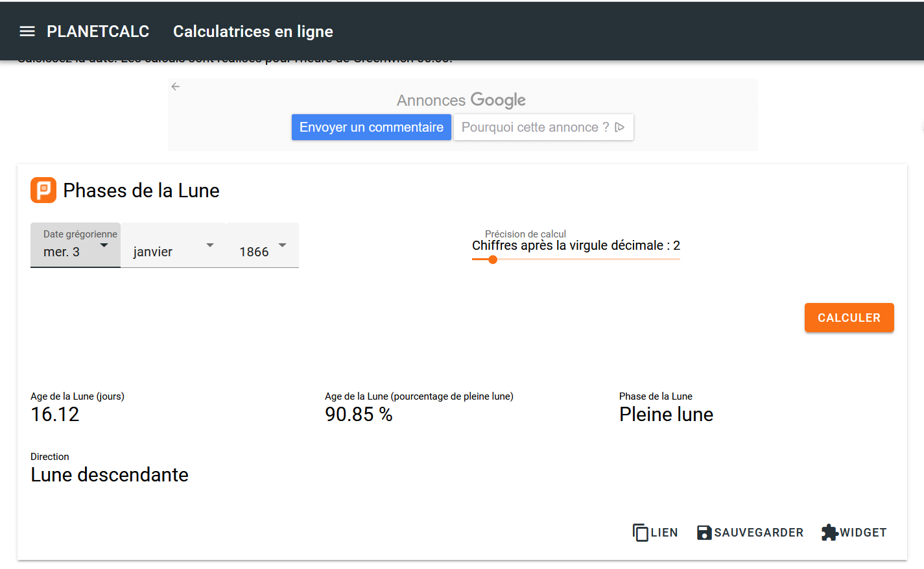Click the orange PlanetCalc calculator logo icon
Viewport: 924px width, 569px height.
click(x=43, y=190)
